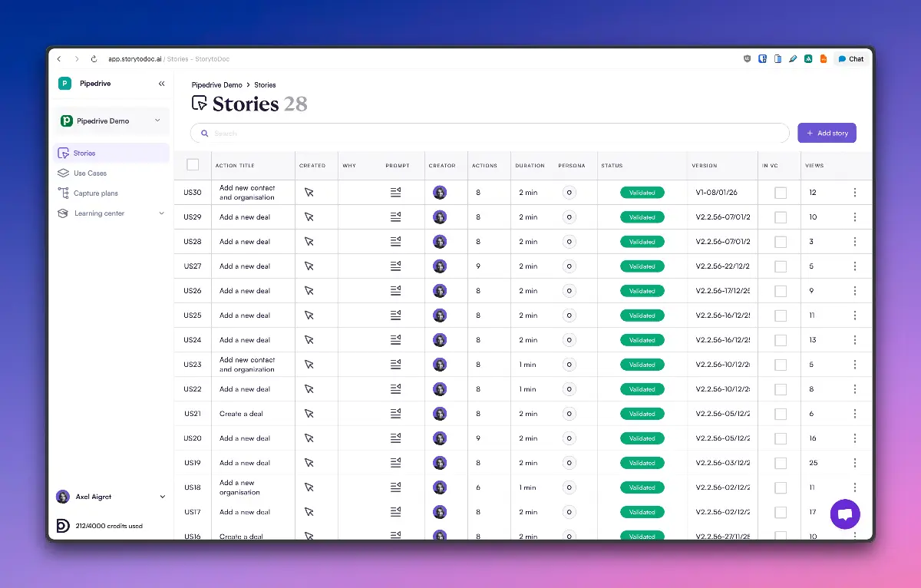Screen dimensions: 921x588
Task: Open the prompt icon on the US30 row
Action: [x=395, y=192]
